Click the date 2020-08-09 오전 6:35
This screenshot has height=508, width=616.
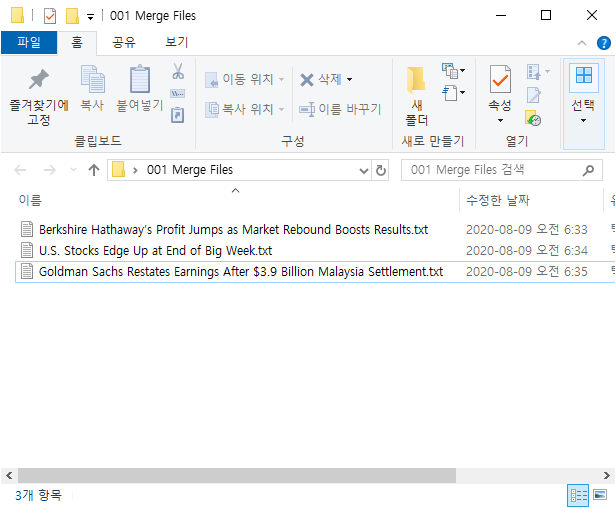[527, 271]
